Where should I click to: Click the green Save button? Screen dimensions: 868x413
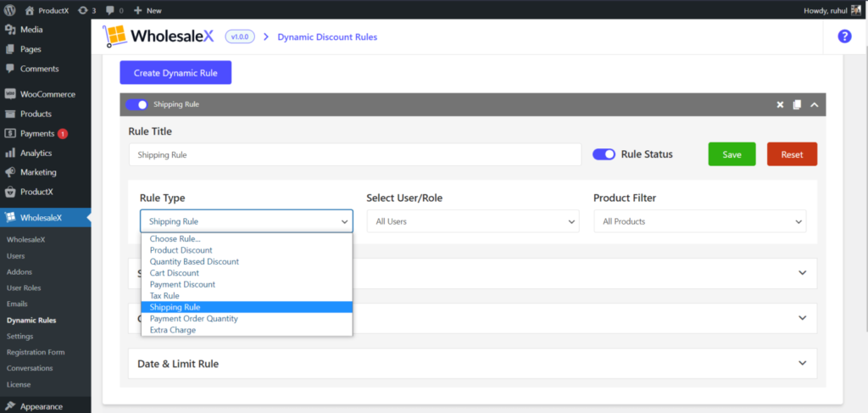coord(732,154)
